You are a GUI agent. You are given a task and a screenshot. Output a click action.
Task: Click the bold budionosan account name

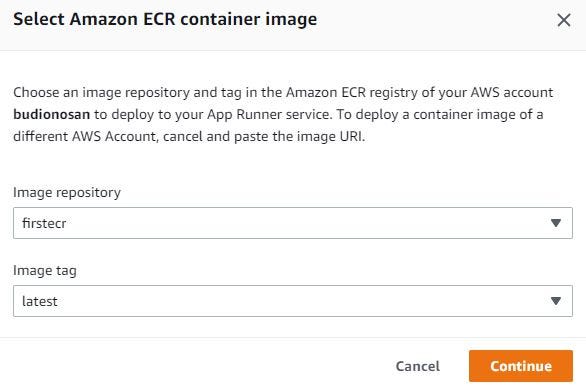(x=52, y=114)
